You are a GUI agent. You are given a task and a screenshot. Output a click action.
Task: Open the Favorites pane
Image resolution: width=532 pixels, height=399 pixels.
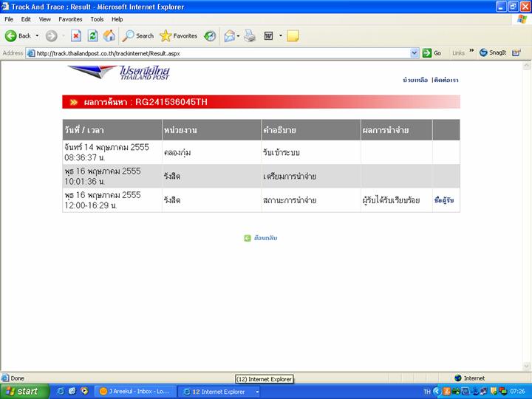[x=179, y=35]
